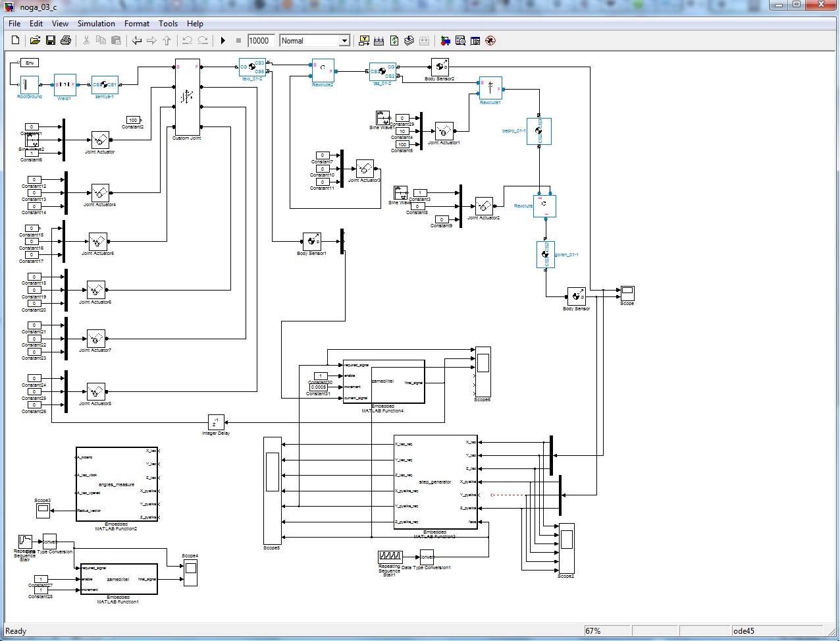Screen dimensions: 840x641
Task: Select the Integer Delay block
Action: point(216,422)
